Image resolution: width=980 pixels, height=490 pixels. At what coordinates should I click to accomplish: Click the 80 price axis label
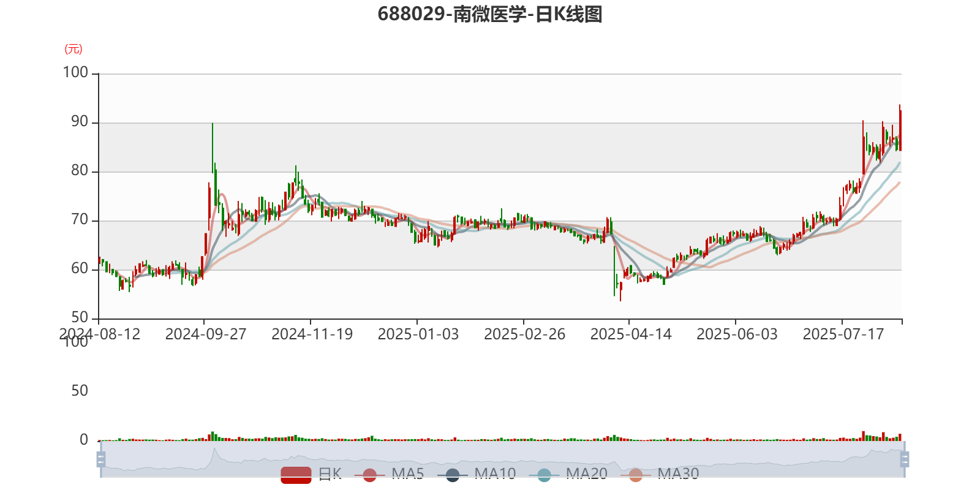click(80, 171)
